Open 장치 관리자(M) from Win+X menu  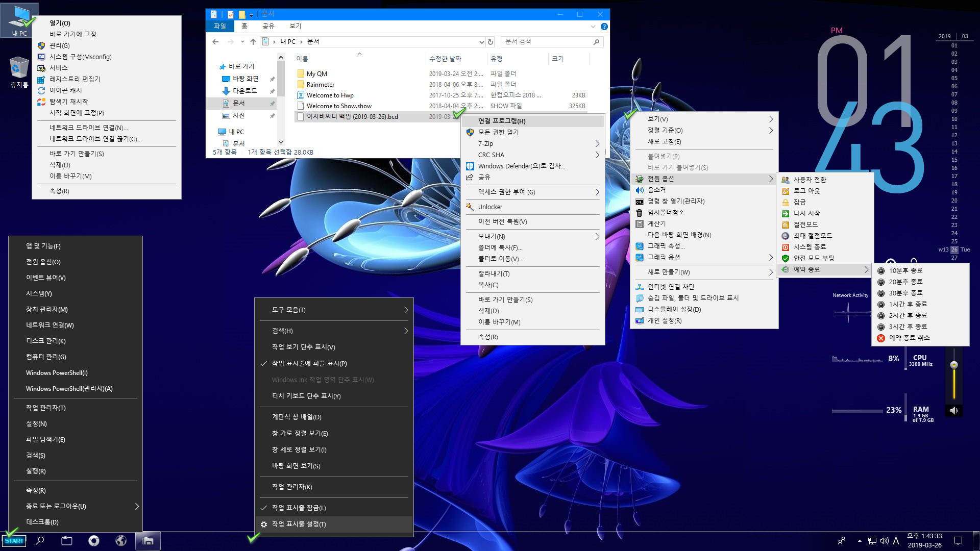click(76, 309)
